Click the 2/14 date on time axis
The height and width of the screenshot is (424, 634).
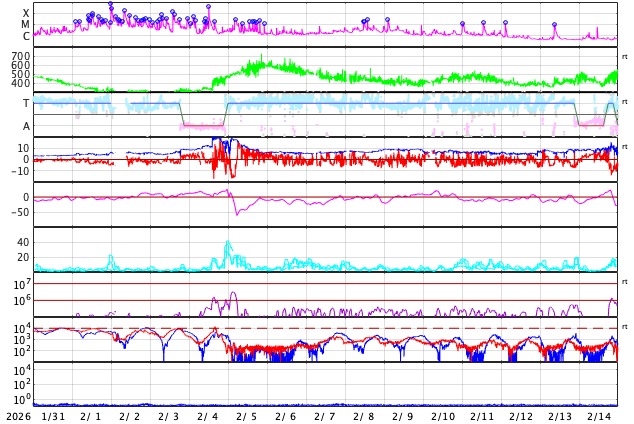point(599,416)
